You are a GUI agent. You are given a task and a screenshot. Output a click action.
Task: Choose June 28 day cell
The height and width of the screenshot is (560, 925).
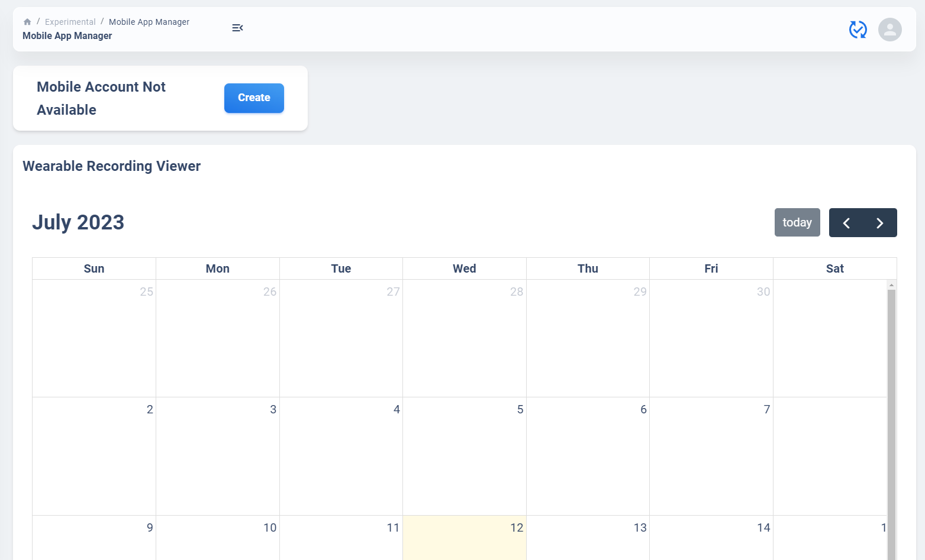coord(465,338)
